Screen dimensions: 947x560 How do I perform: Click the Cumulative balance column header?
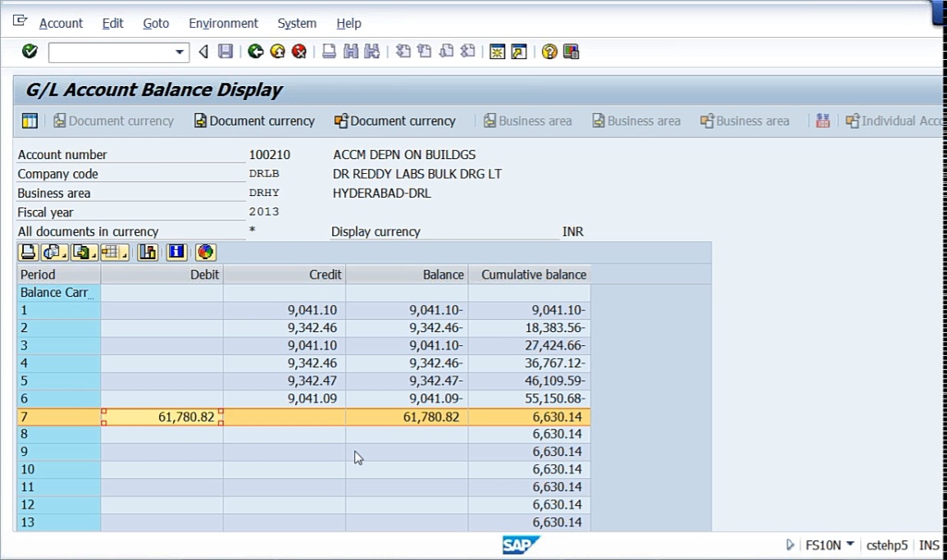[529, 275]
